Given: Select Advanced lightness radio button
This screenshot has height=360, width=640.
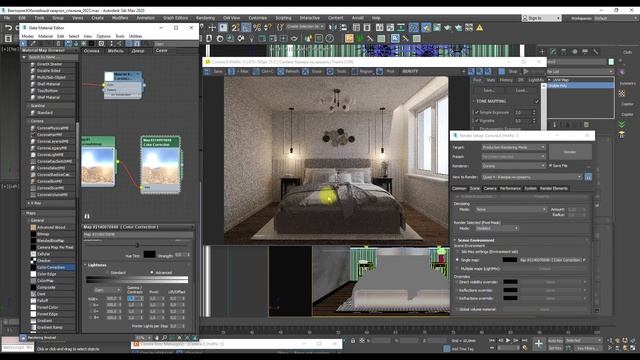Looking at the screenshot, I should pos(152,273).
